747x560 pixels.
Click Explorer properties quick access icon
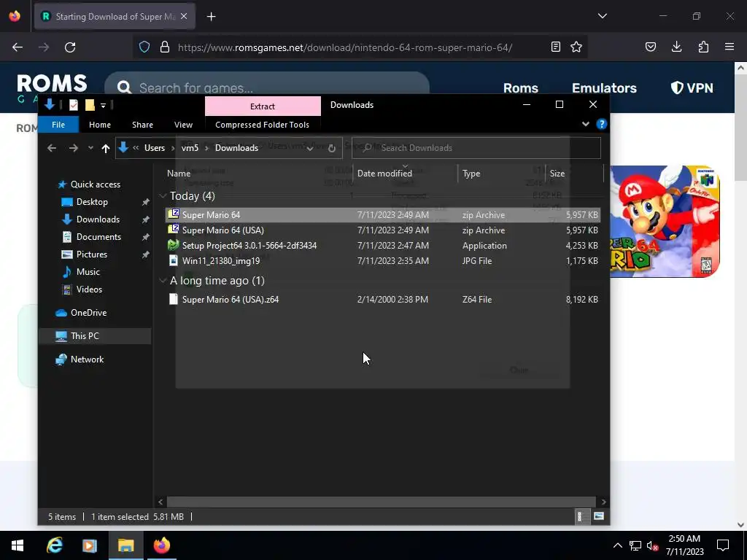74,105
